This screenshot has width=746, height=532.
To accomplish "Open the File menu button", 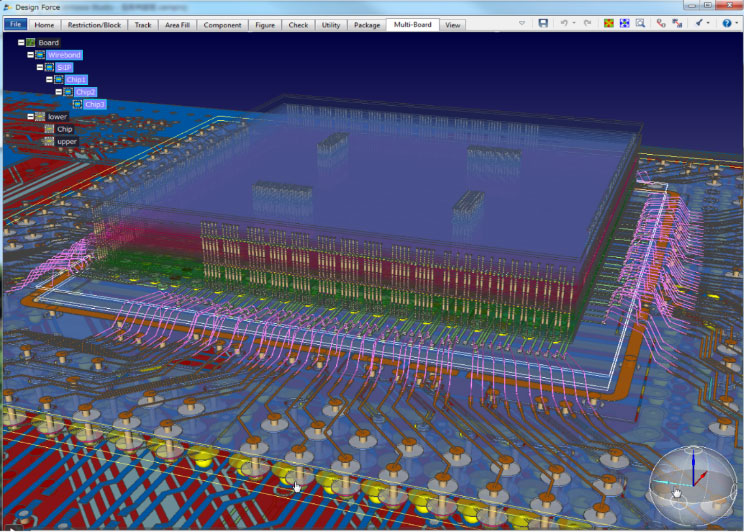I will [x=16, y=24].
